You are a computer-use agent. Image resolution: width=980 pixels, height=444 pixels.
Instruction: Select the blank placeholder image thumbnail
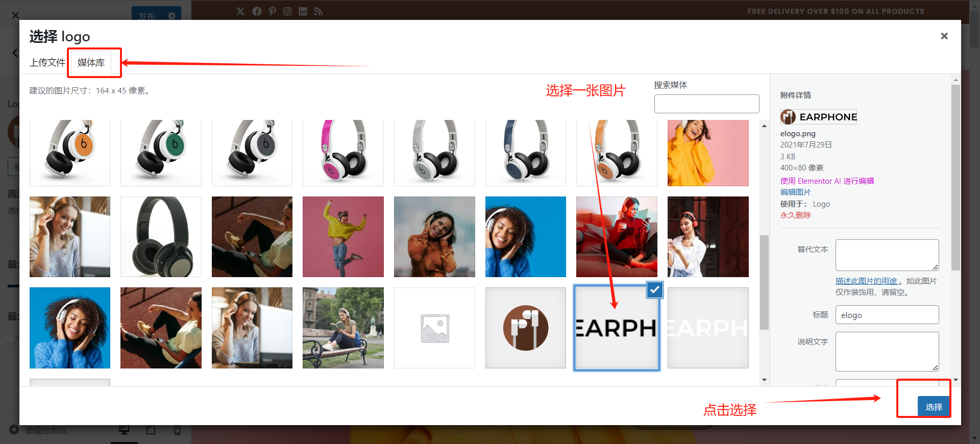click(434, 328)
